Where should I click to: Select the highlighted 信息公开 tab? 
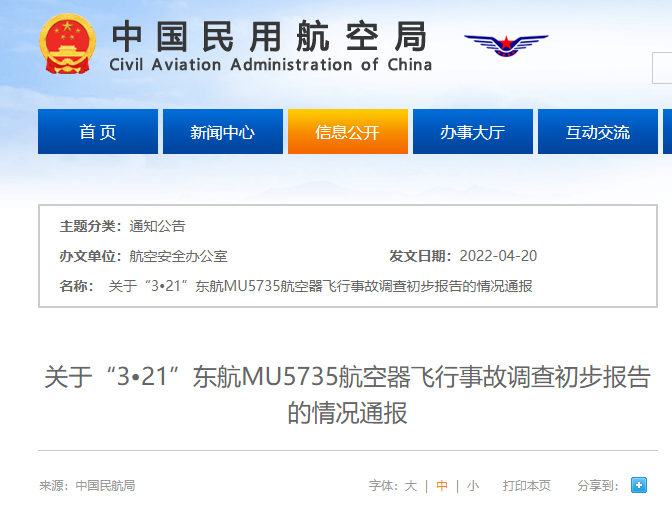[347, 132]
